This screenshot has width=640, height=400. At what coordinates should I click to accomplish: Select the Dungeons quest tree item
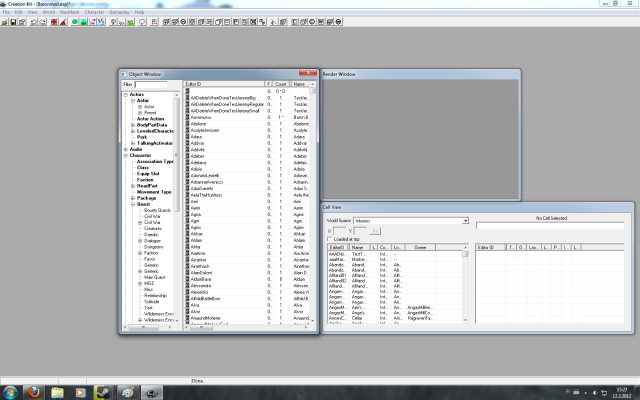coord(153,247)
